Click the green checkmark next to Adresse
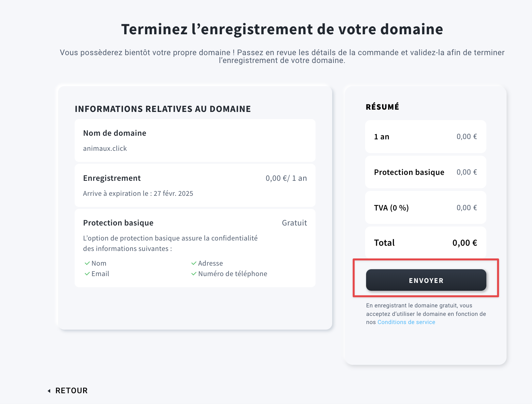Viewport: 532px width, 404px height. (194, 263)
